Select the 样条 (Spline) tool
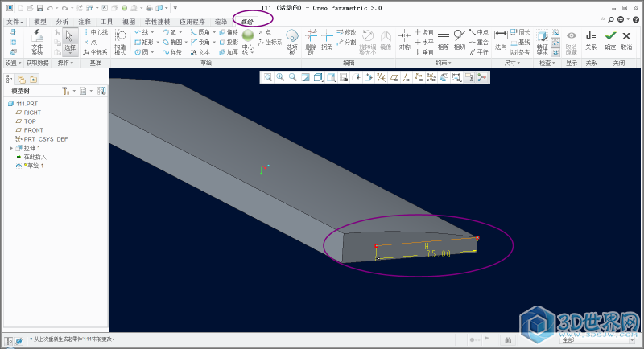The width and height of the screenshot is (644, 349). (x=172, y=52)
